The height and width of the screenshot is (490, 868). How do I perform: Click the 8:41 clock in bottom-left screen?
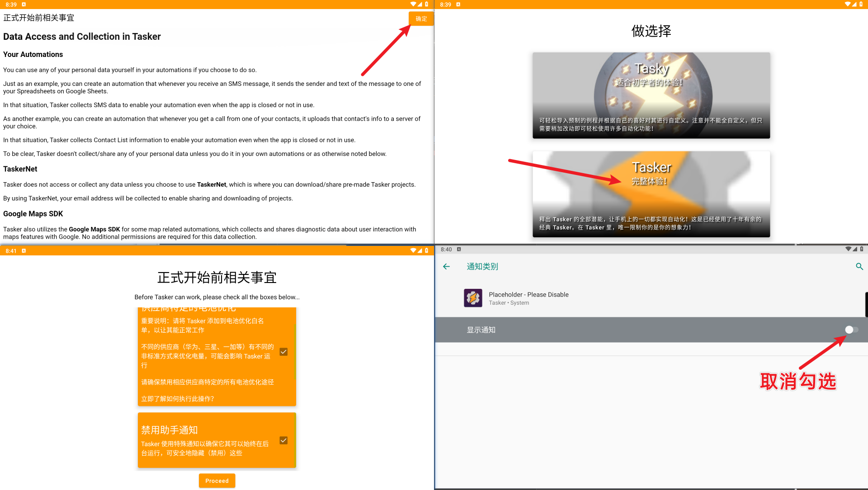click(x=11, y=251)
